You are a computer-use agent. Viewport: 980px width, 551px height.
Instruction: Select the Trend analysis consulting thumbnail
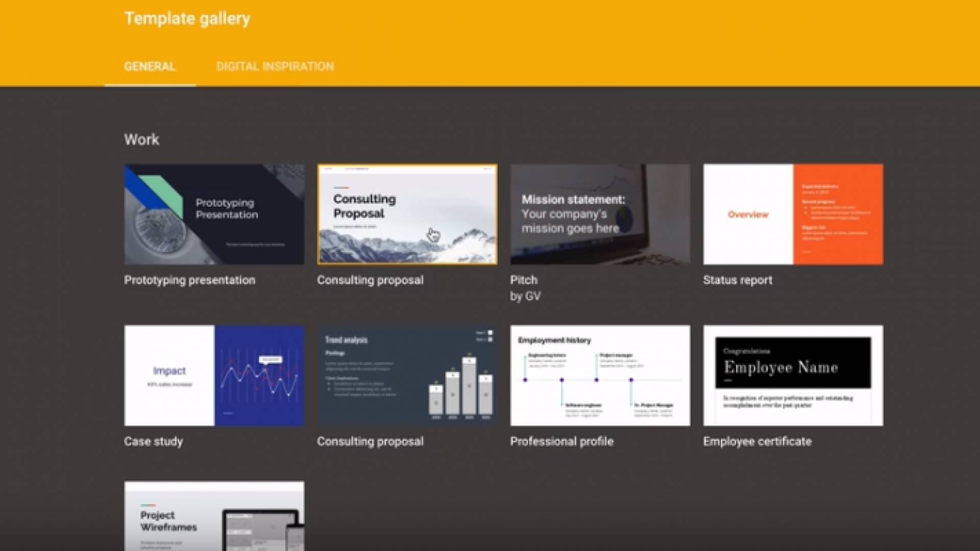[x=407, y=375]
